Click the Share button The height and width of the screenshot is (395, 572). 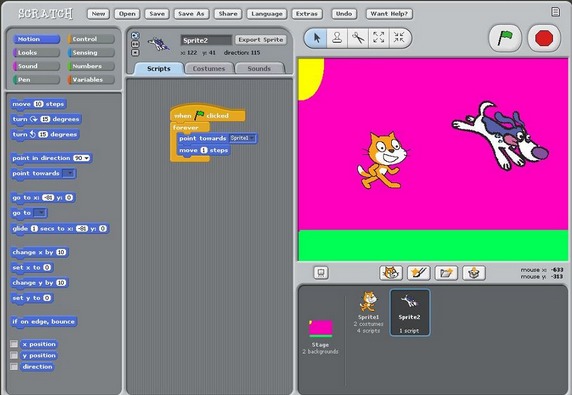[228, 14]
